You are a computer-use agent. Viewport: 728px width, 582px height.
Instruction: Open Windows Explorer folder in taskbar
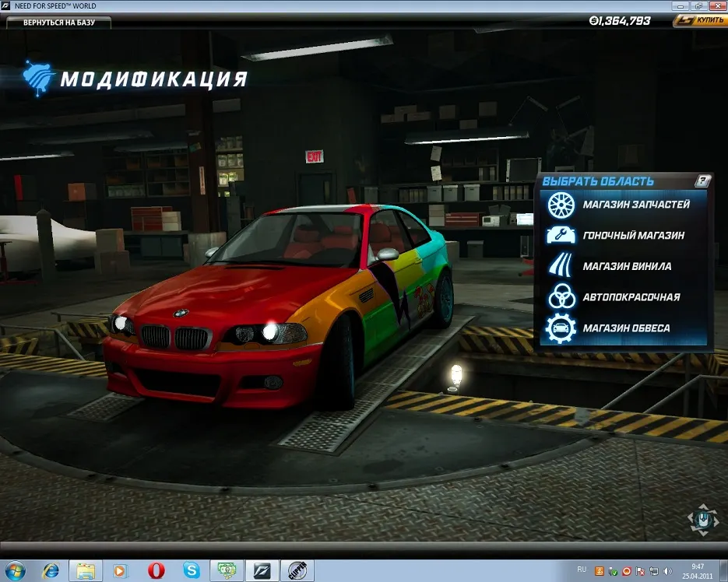(x=86, y=570)
